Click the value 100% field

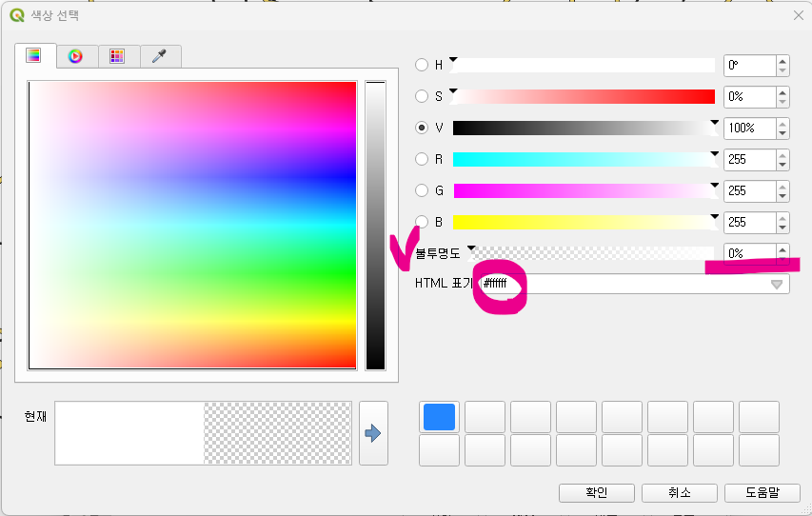click(x=750, y=128)
